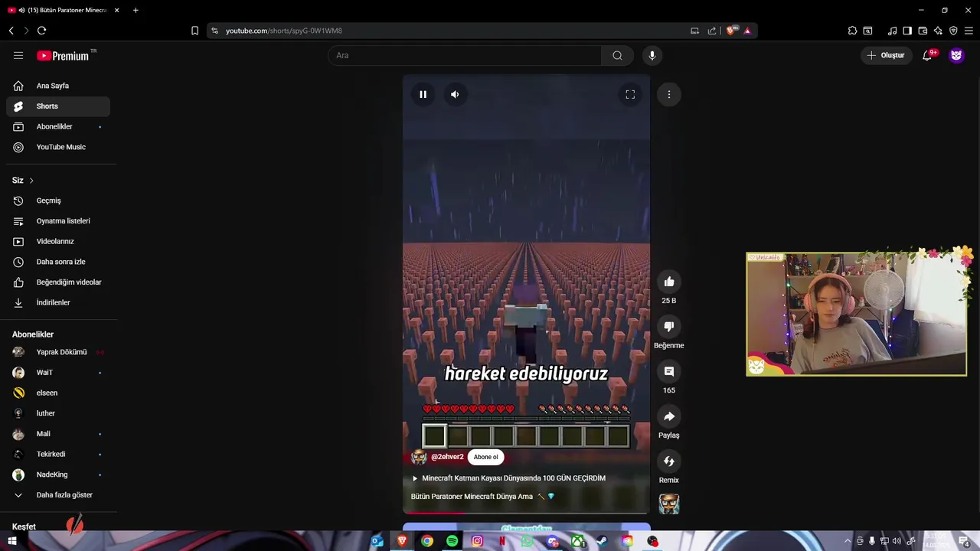Viewport: 980px width, 551px height.
Task: Run search with the magnifier button
Action: pyautogui.click(x=617, y=55)
